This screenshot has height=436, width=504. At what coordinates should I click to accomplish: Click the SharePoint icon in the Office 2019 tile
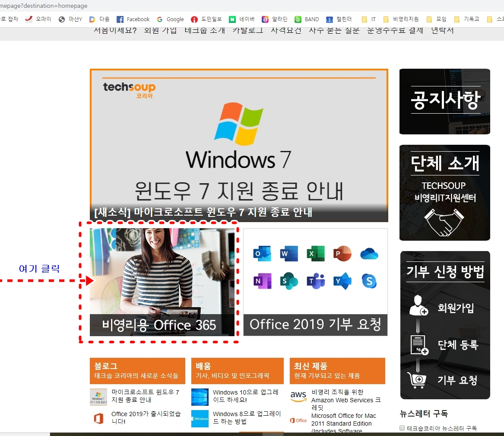[289, 281]
